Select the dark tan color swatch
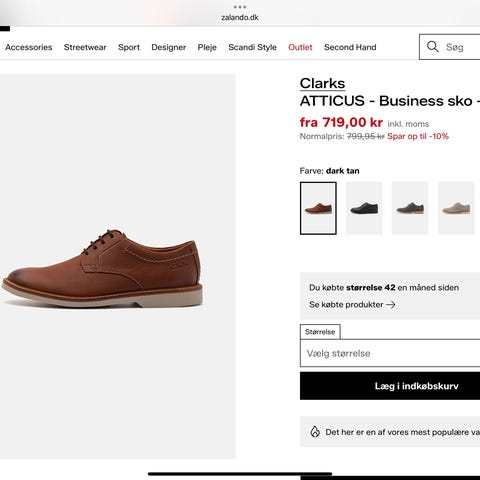Viewport: 480px width, 480px height. pyautogui.click(x=318, y=208)
